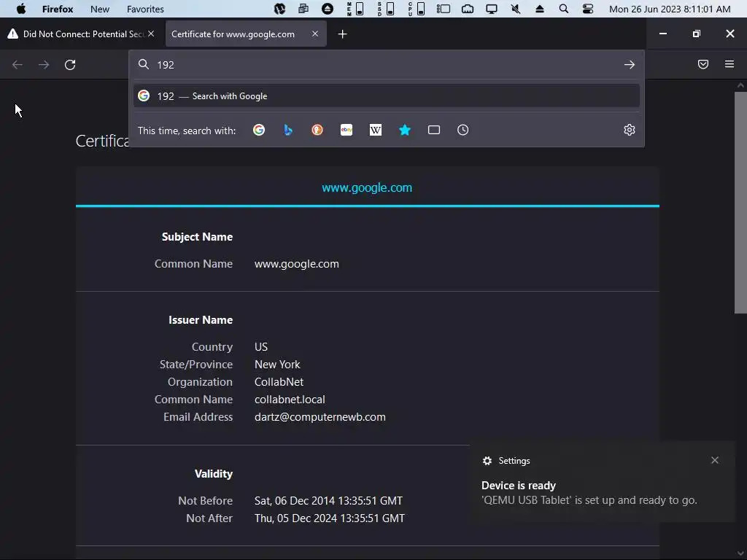Dismiss the Device is ready notification
The height and width of the screenshot is (560, 747).
(x=715, y=460)
